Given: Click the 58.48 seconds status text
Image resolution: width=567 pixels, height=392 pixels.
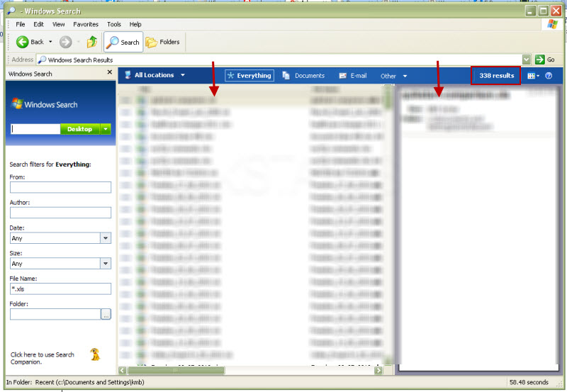Looking at the screenshot, I should 529,382.
